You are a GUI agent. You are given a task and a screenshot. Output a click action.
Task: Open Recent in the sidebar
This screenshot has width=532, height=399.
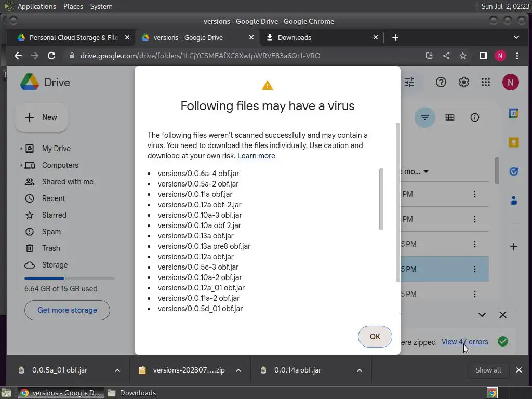pos(54,198)
